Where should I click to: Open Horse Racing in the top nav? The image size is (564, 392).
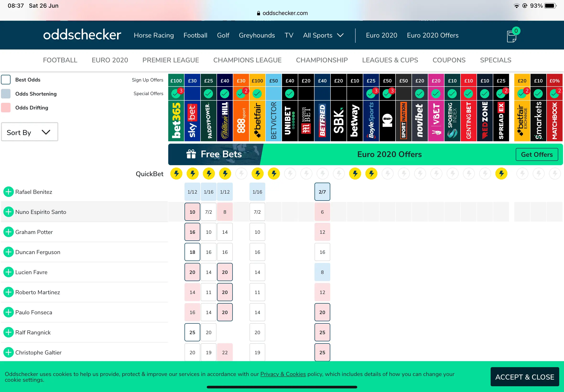pos(154,35)
